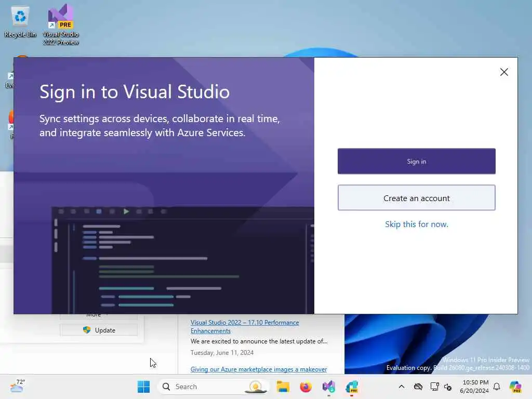Click Update button in Visual Studio Installer window
Viewport: 532px width, 399px height.
(99, 330)
